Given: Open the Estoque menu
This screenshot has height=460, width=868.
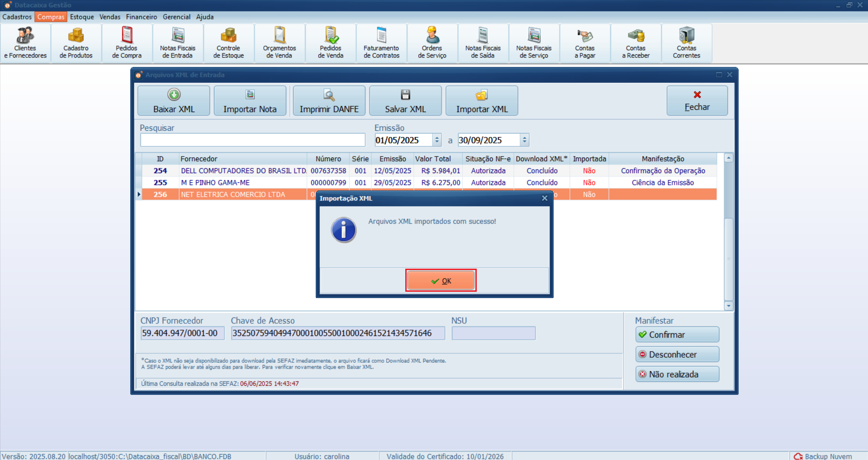Looking at the screenshot, I should pos(82,17).
